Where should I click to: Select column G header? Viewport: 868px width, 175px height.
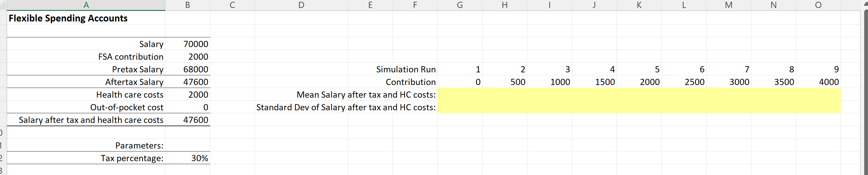coord(460,5)
